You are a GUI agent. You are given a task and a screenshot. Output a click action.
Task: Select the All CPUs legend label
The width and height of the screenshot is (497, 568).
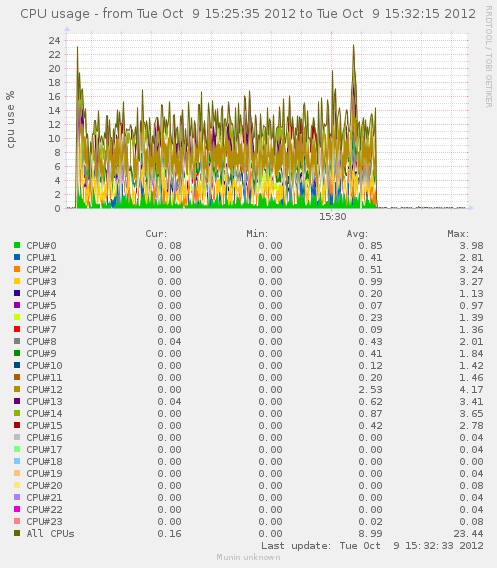point(50,533)
